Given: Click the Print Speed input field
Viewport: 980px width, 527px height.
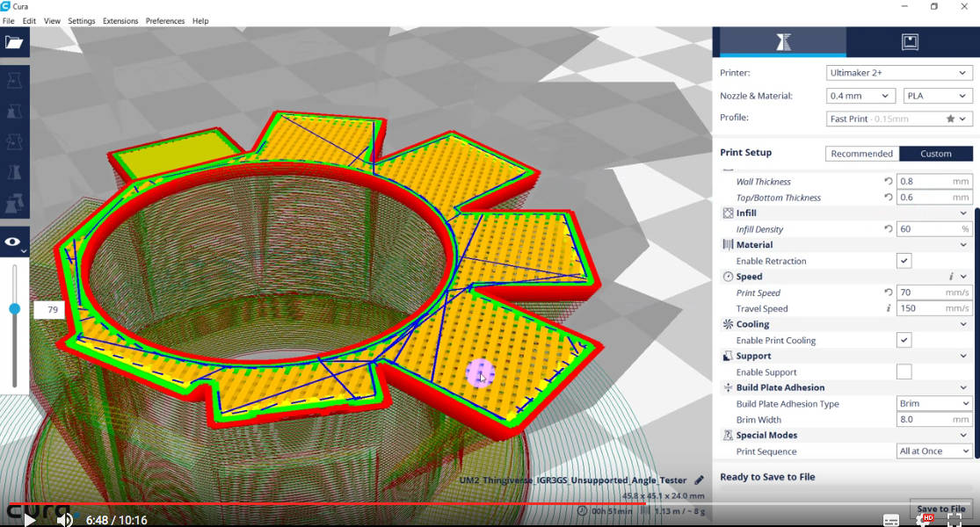Looking at the screenshot, I should (933, 292).
